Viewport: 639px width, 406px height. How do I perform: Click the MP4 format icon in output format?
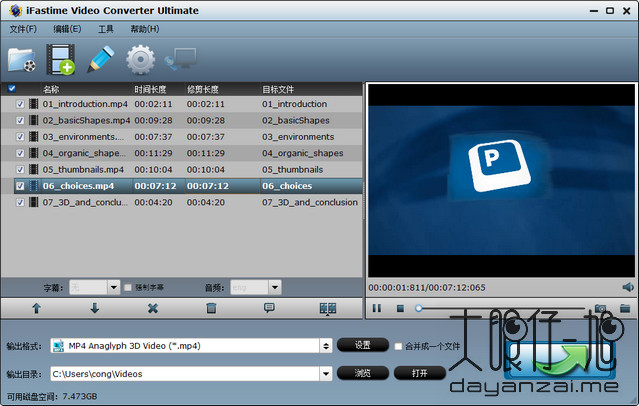tap(59, 346)
